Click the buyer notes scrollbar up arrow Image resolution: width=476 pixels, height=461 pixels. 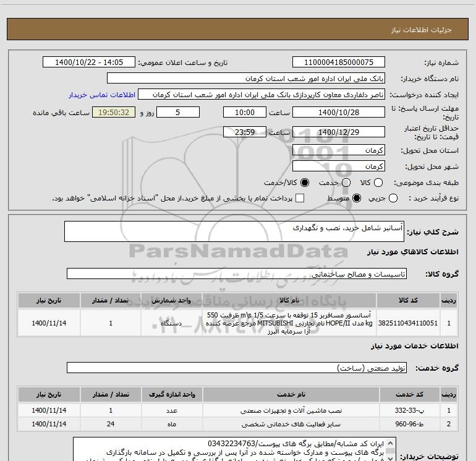tap(391, 443)
